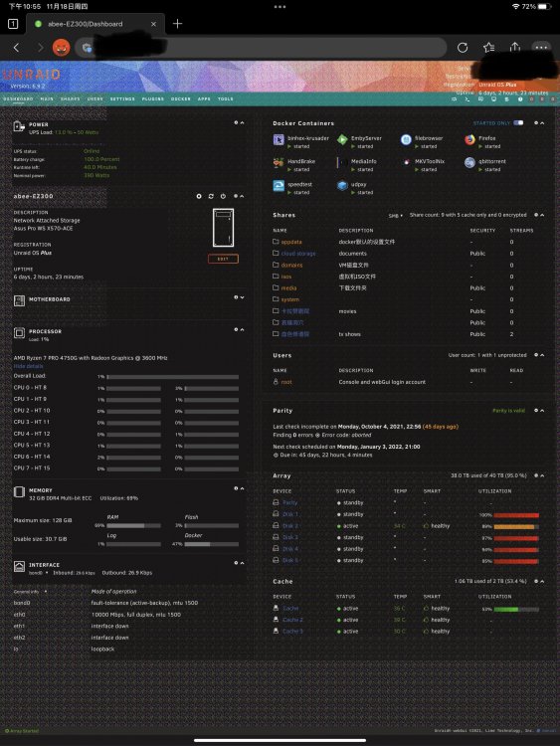This screenshot has height=746, width=560.
Task: Open settings cog on Parity panel
Action: [536, 410]
